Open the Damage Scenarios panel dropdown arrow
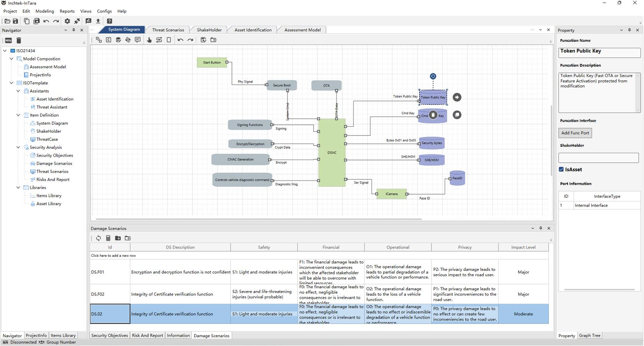 point(533,228)
